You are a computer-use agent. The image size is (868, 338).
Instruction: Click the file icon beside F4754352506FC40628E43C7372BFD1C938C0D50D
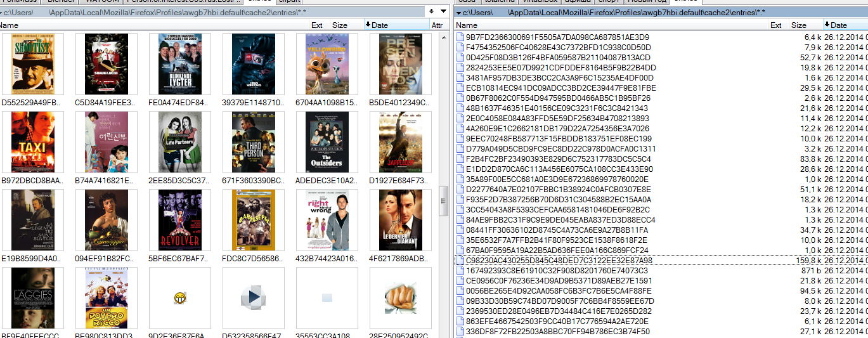click(460, 48)
